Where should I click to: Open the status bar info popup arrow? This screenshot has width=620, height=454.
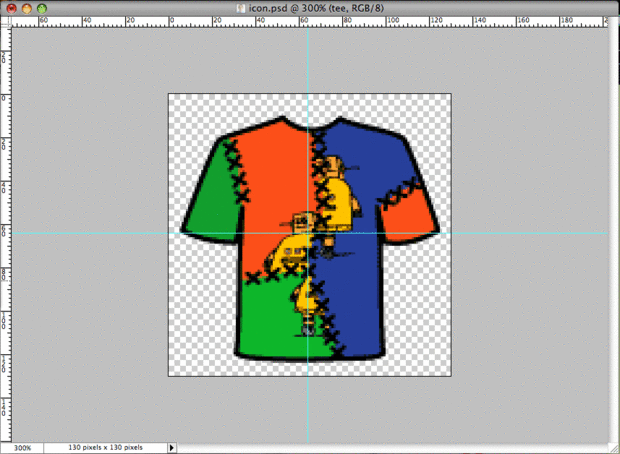coord(172,448)
